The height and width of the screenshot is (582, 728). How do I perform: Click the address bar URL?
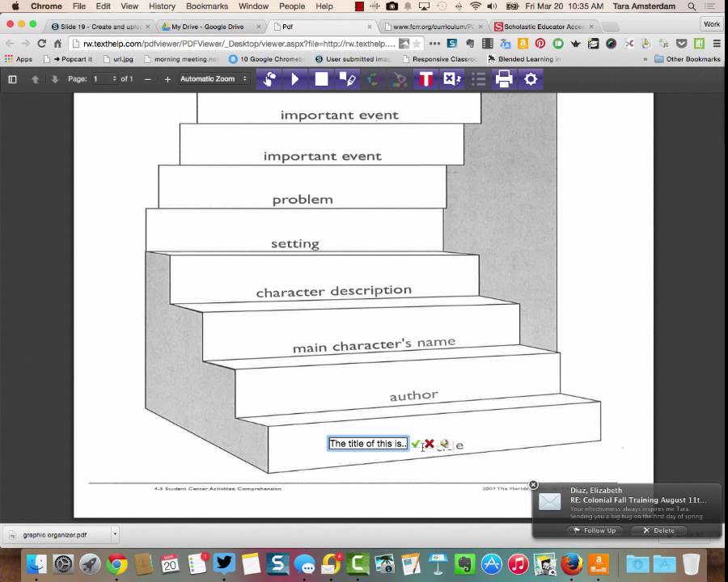pos(239,44)
